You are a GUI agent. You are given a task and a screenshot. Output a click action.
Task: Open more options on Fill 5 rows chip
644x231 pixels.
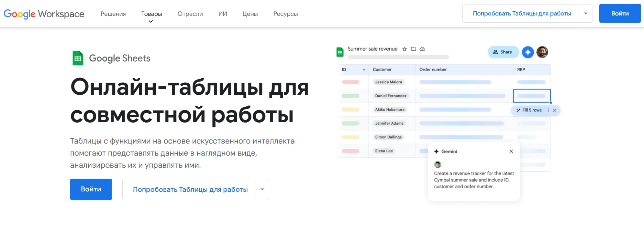point(548,111)
